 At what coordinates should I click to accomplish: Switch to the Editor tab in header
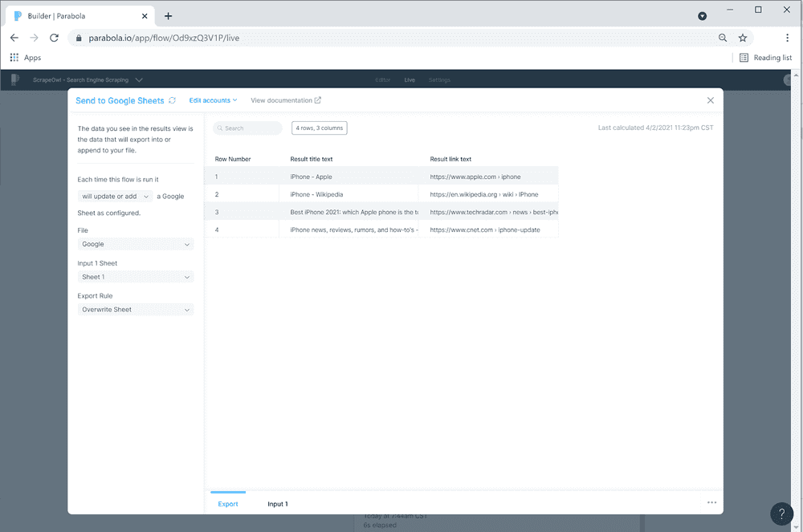382,79
